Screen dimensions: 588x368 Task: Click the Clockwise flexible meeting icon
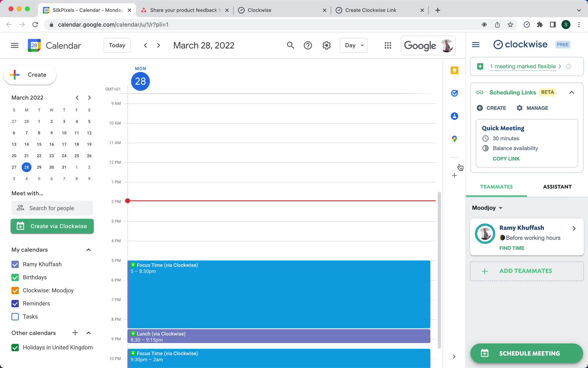[x=481, y=67]
